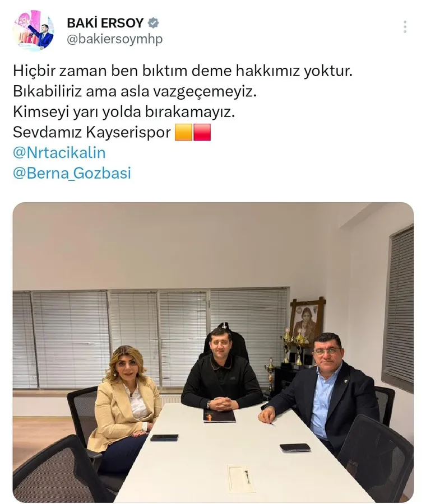Screen dimensions: 426x504
Task: Click the BAKİ ERSOY display name
Action: (x=105, y=23)
